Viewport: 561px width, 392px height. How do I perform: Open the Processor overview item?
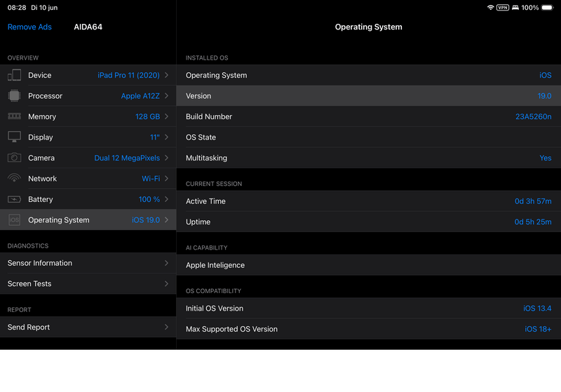[x=88, y=96]
